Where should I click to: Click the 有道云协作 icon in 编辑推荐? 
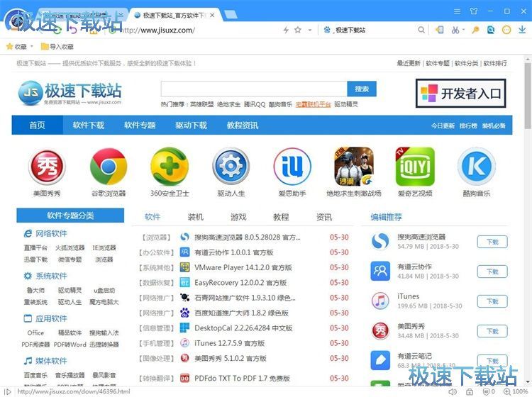[380, 271]
